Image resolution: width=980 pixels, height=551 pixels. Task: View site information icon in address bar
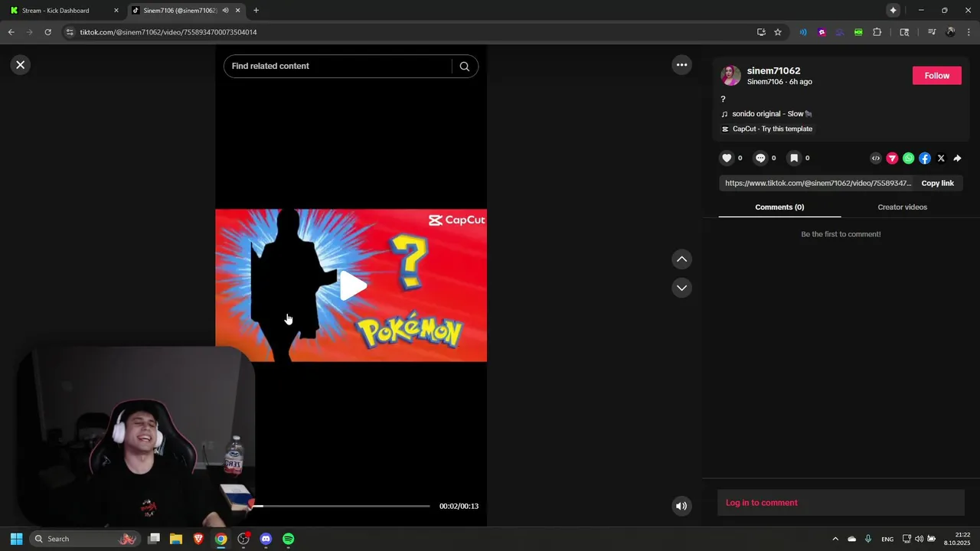[70, 32]
